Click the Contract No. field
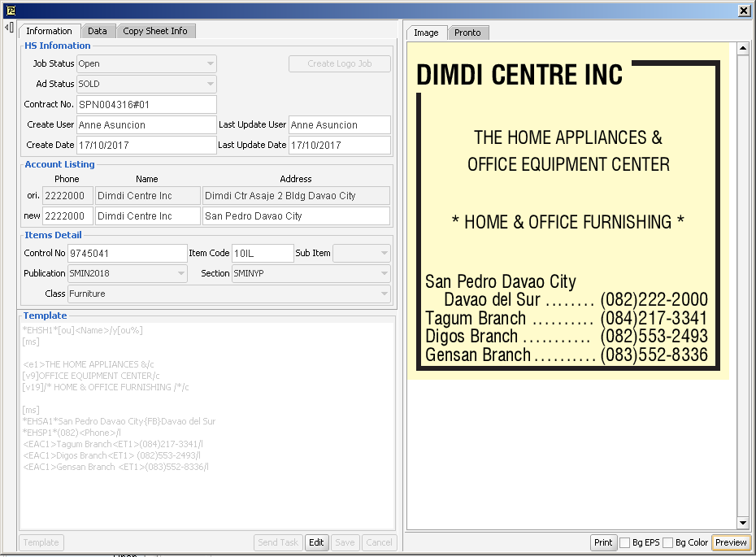The width and height of the screenshot is (756, 557). [146, 105]
